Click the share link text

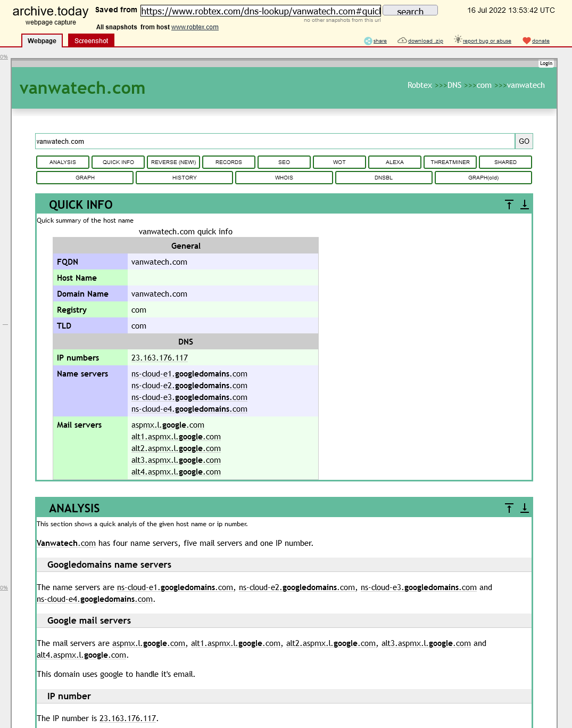[380, 41]
